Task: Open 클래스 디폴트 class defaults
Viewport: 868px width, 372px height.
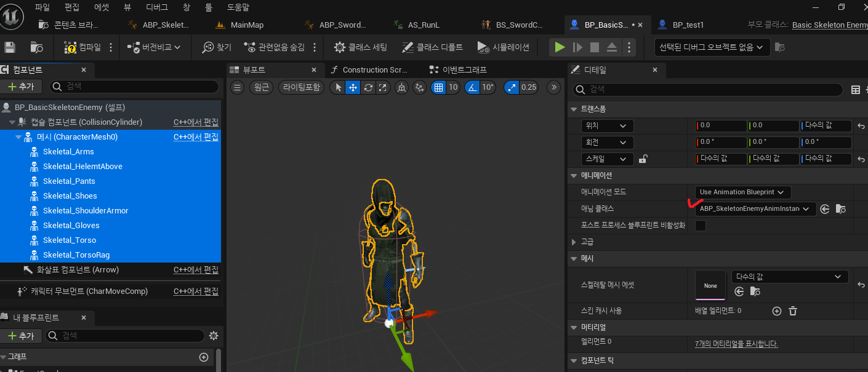Action: click(x=432, y=47)
